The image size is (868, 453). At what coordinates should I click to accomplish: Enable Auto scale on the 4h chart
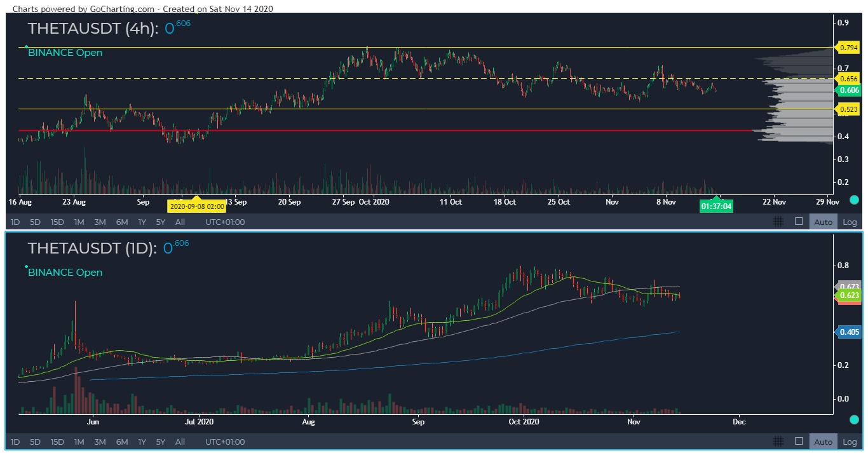click(x=823, y=222)
